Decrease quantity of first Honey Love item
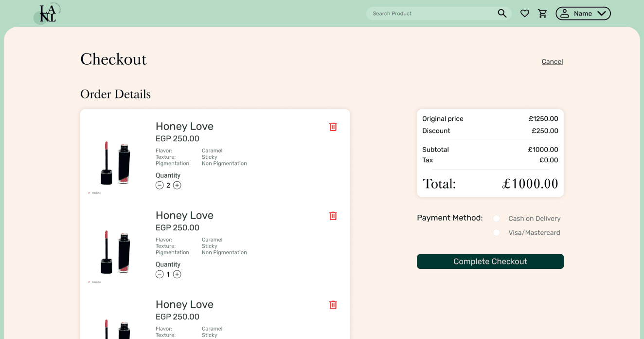This screenshot has height=339, width=644. point(160,185)
